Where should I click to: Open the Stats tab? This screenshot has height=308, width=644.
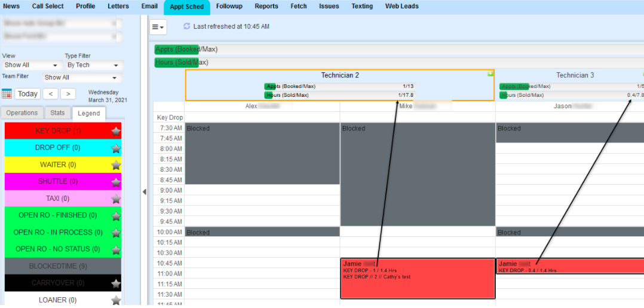(57, 113)
